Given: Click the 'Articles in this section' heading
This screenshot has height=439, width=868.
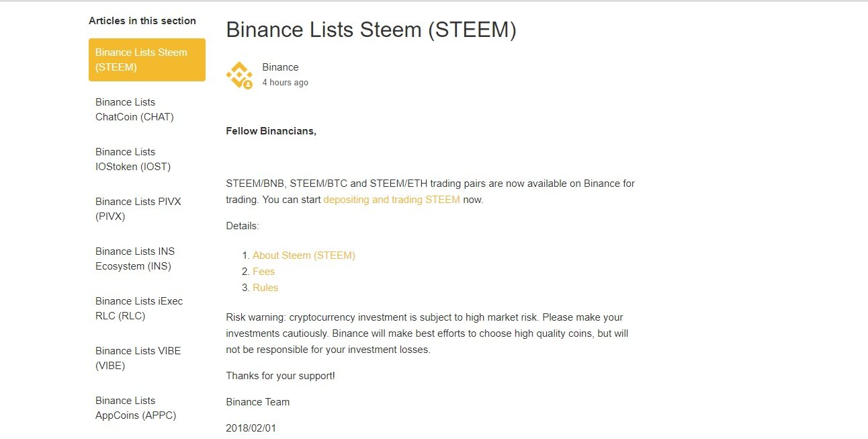Looking at the screenshot, I should click(x=142, y=21).
